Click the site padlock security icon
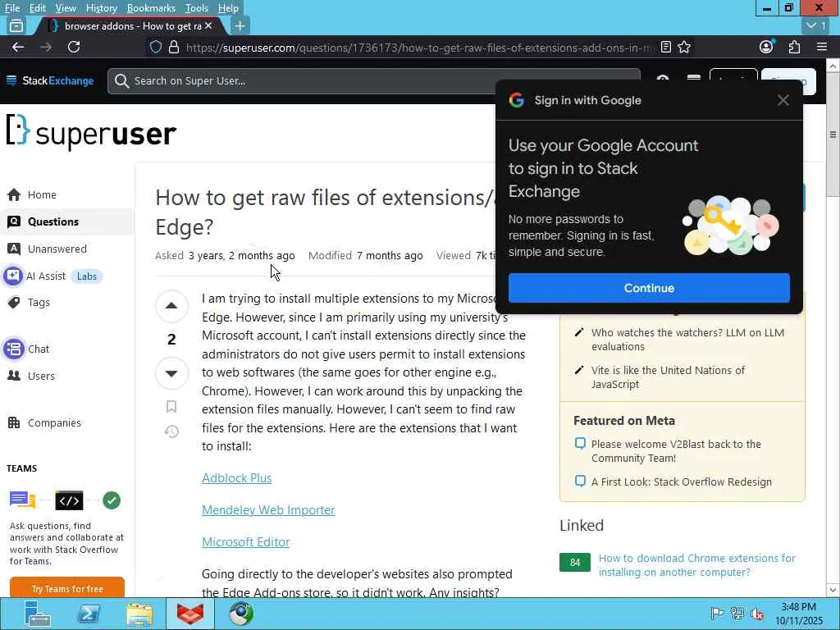Viewport: 840px width, 630px height. (x=174, y=47)
